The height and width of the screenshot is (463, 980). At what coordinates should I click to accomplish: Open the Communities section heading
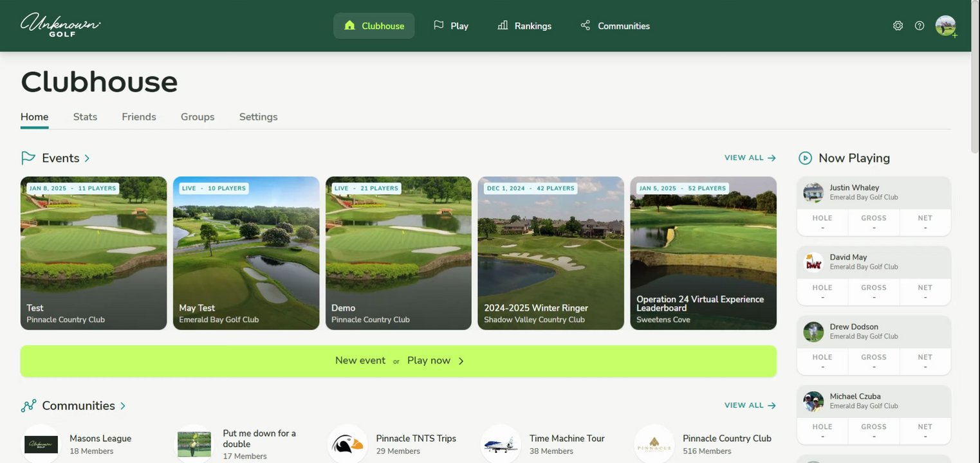pos(79,405)
